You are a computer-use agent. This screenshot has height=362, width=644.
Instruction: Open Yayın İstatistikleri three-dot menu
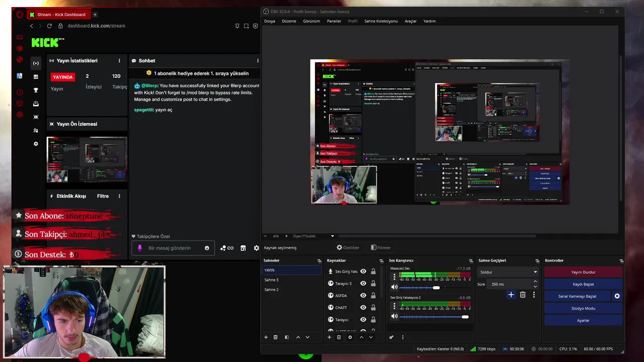tap(119, 61)
